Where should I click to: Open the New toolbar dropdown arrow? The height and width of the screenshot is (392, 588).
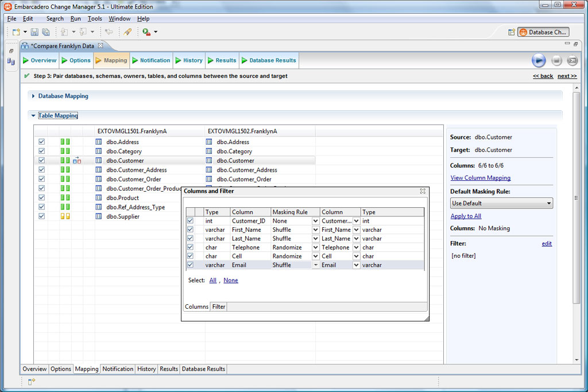[x=25, y=32]
